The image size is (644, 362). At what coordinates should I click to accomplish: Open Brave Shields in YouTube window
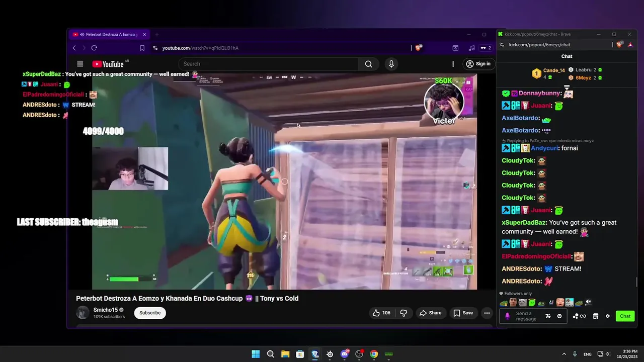[419, 47]
